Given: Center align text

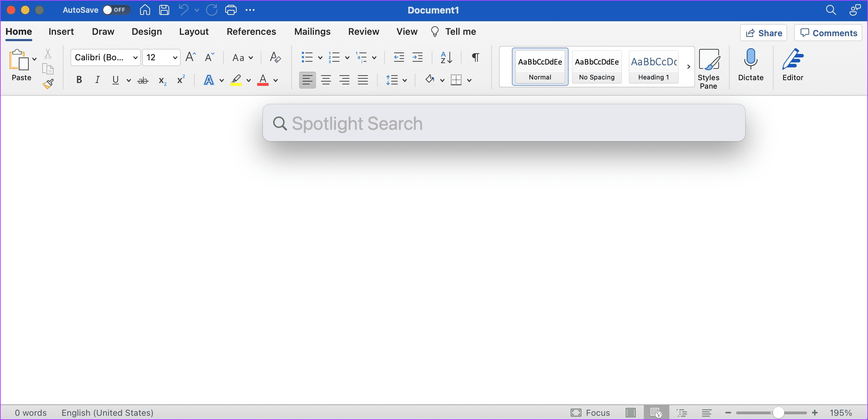Looking at the screenshot, I should [x=326, y=80].
